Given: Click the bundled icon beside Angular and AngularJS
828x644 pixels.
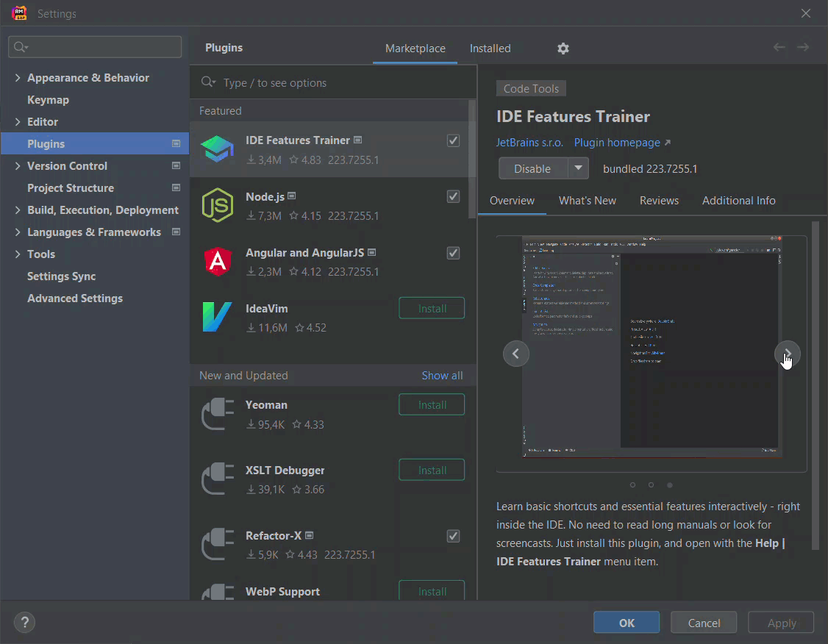Looking at the screenshot, I should (372, 252).
